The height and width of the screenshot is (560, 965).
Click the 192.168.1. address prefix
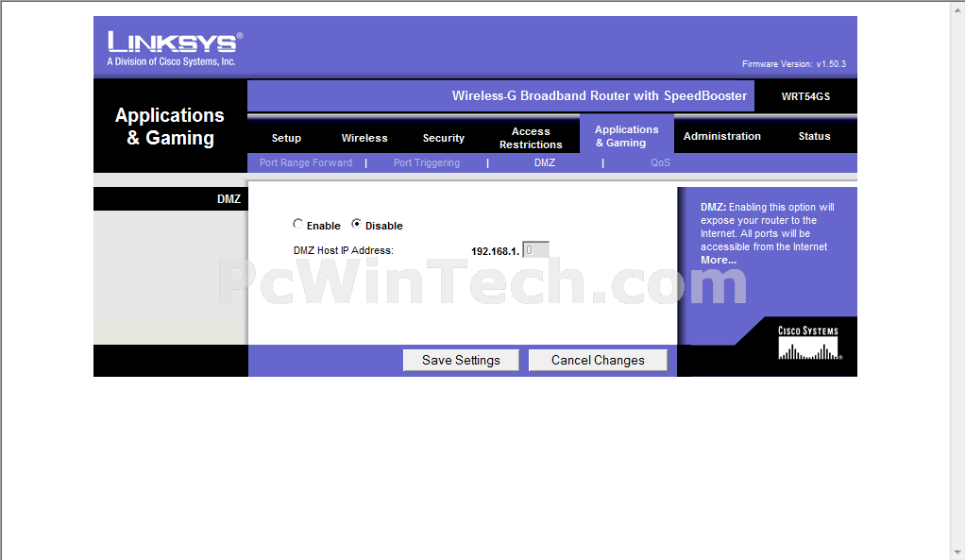(496, 251)
